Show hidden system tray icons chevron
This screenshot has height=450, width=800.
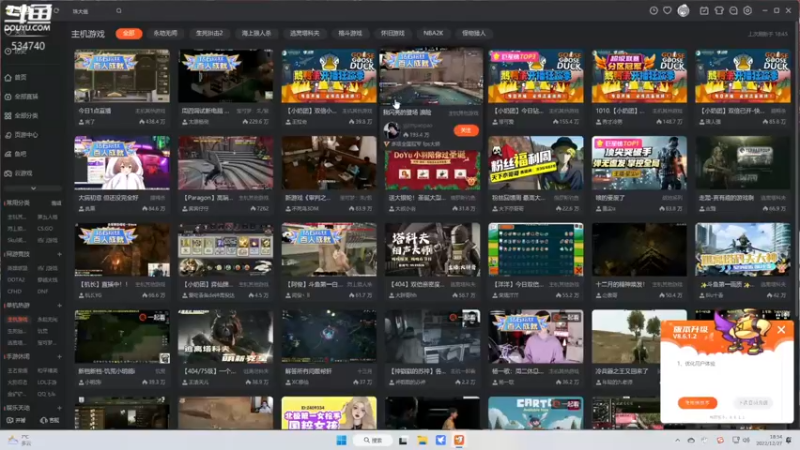click(x=678, y=440)
